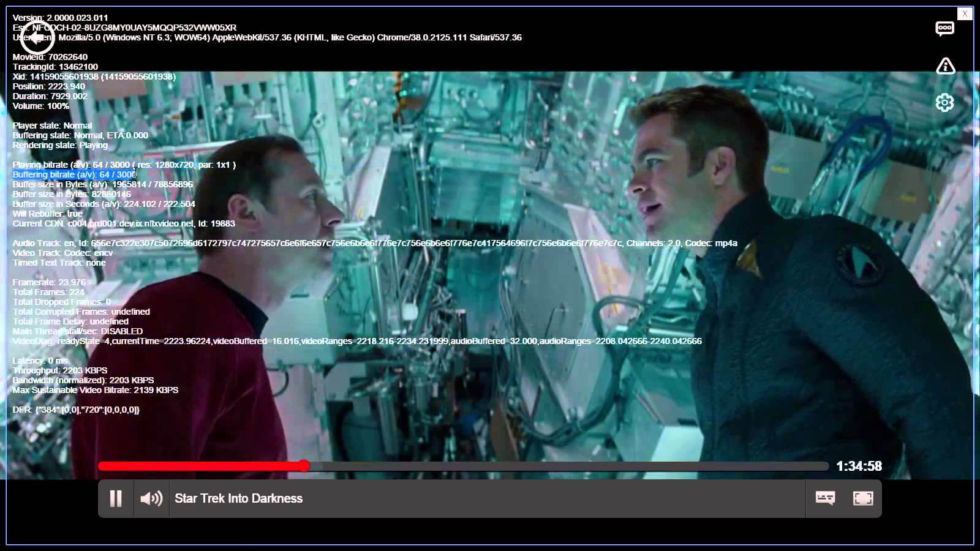This screenshot has width=980, height=551.
Task: Click Max Sustainable Video Bitrate line
Action: (x=96, y=390)
